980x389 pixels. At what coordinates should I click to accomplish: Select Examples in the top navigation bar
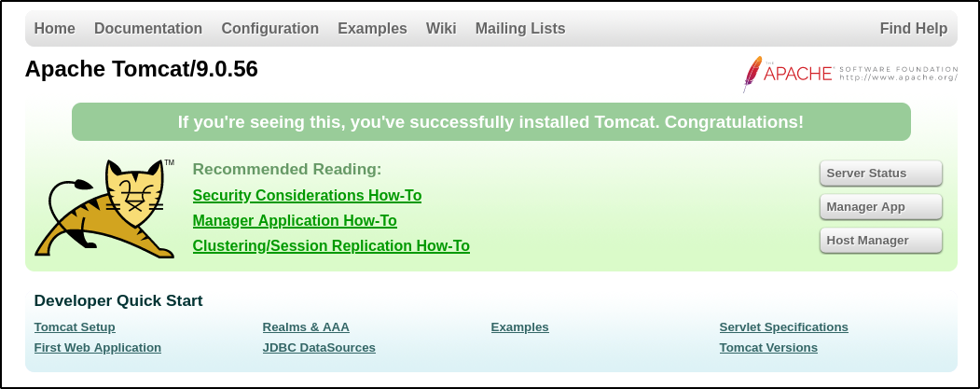pos(372,29)
